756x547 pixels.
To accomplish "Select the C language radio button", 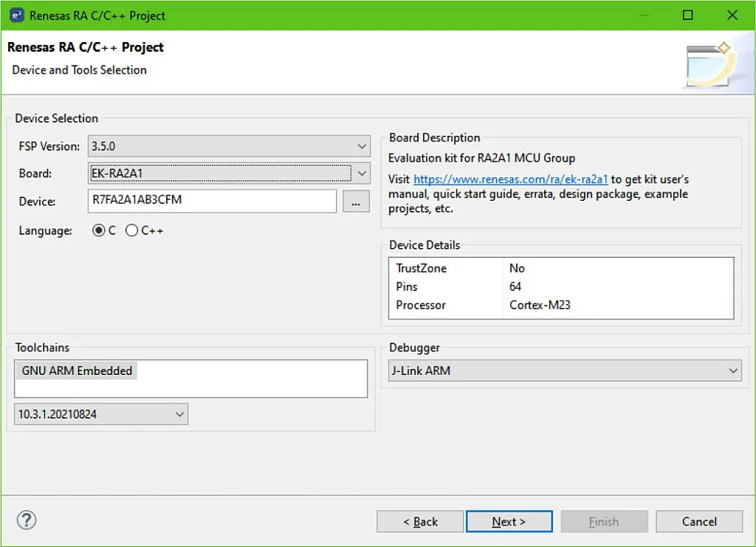I will click(99, 230).
